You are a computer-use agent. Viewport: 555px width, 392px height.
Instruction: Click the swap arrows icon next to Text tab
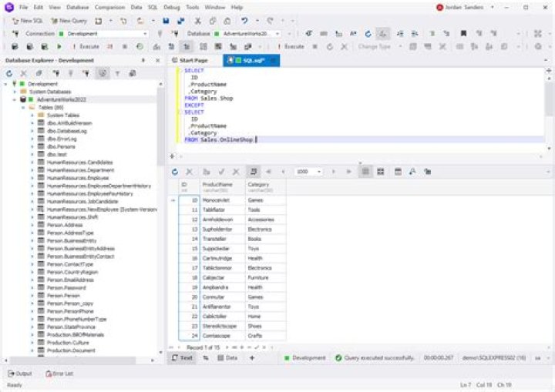[x=206, y=357]
